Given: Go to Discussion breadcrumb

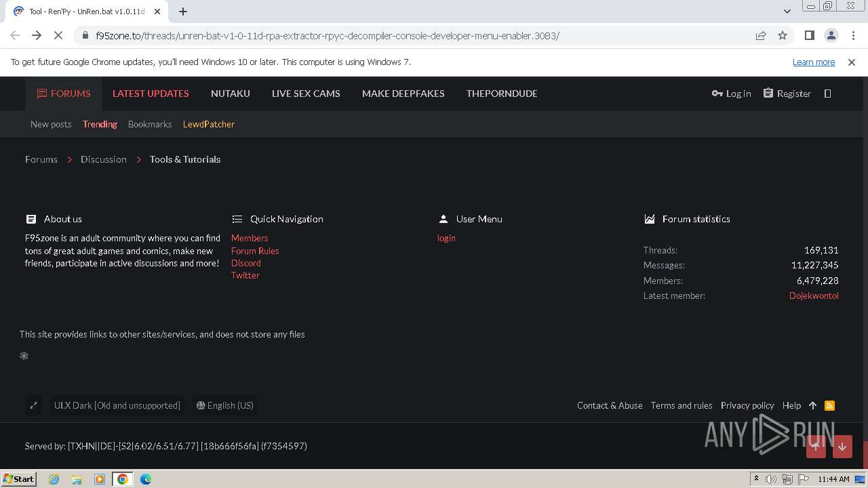Looking at the screenshot, I should coord(104,159).
